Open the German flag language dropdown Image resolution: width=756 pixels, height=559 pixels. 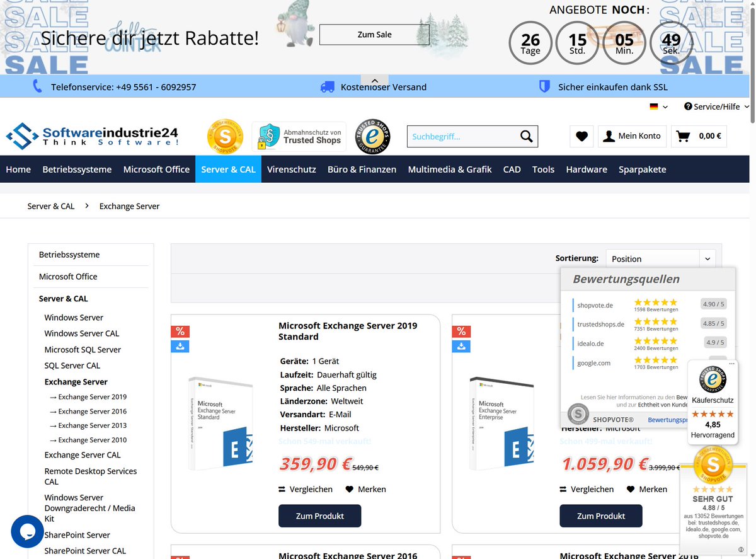coord(659,107)
